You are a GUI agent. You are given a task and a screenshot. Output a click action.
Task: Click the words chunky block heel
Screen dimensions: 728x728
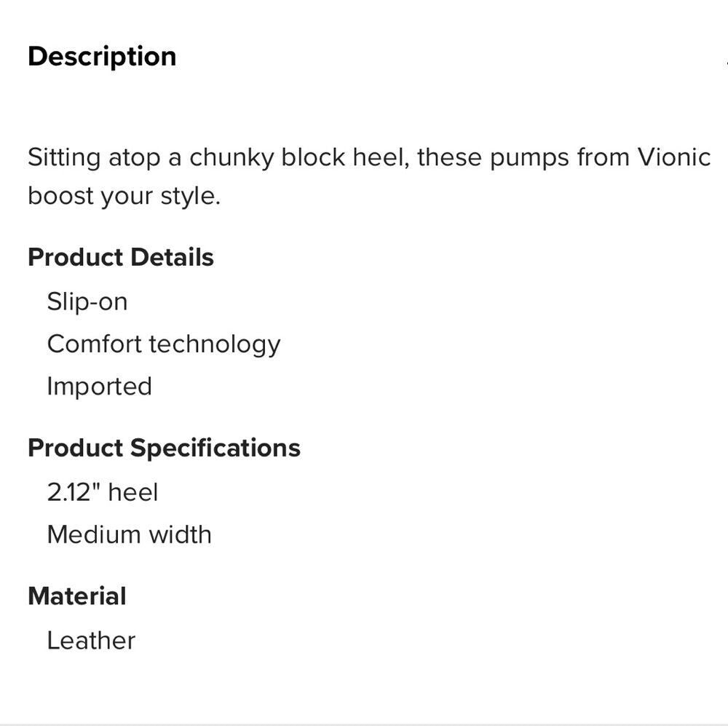tap(299, 158)
